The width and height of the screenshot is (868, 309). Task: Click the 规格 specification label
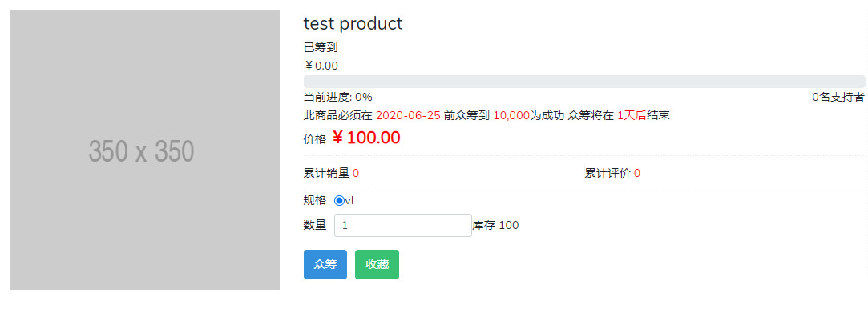point(315,201)
